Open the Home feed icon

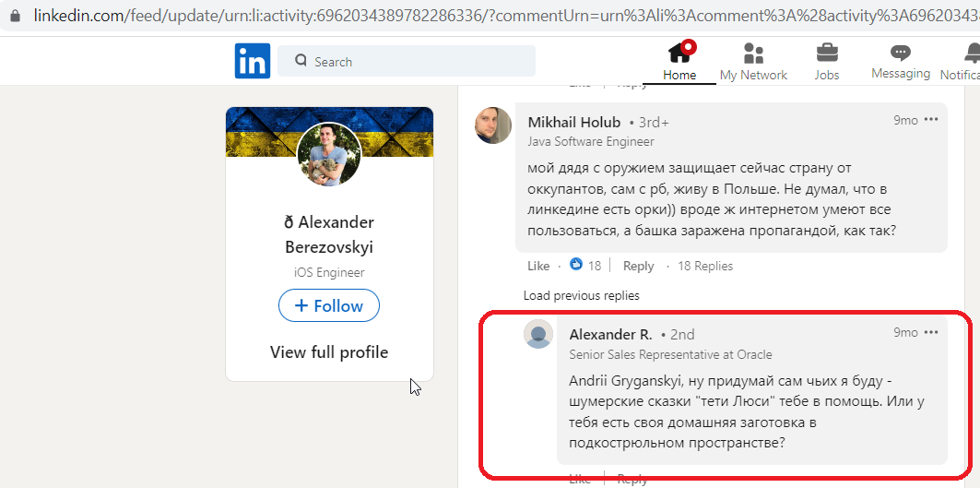point(680,52)
